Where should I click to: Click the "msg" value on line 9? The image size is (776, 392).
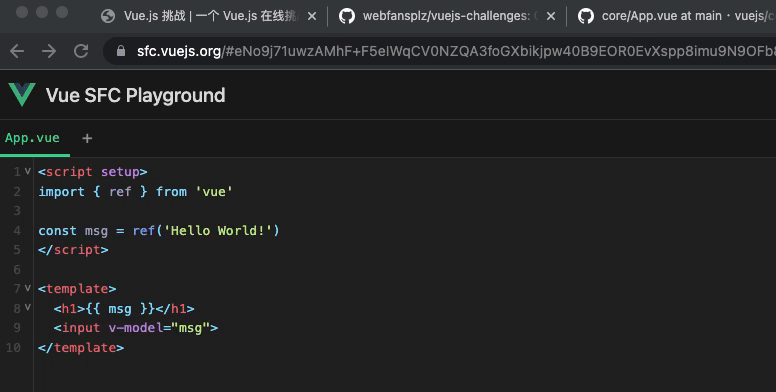click(x=191, y=328)
